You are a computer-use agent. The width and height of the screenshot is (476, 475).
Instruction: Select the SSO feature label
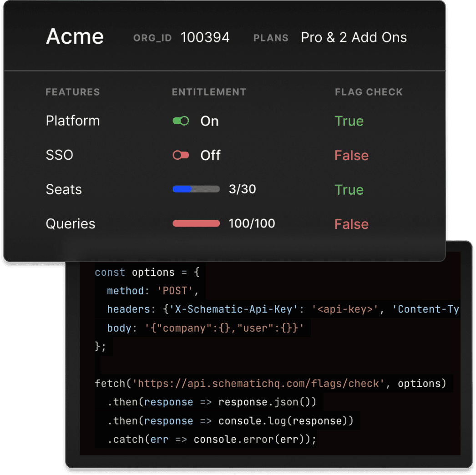pyautogui.click(x=60, y=155)
